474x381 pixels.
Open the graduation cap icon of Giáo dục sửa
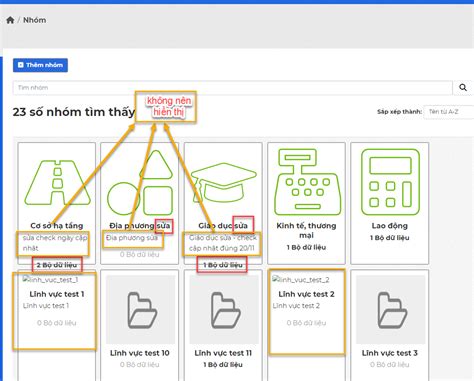(x=224, y=183)
